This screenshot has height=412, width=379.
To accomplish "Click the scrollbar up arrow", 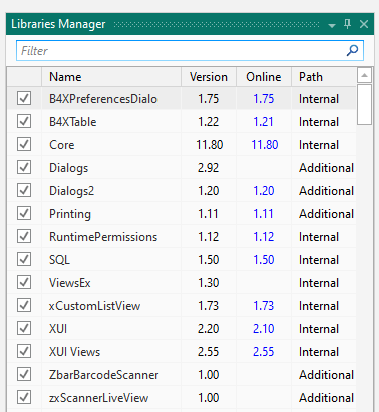I will click(364, 75).
